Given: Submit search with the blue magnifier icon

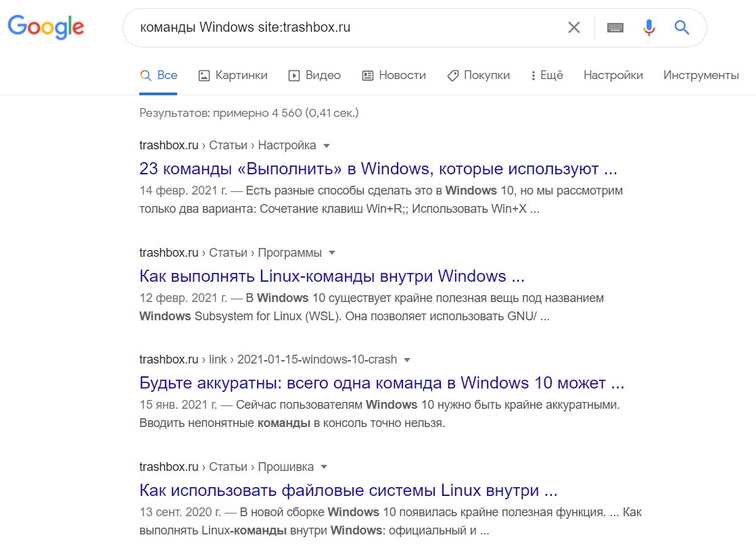Looking at the screenshot, I should (x=681, y=28).
